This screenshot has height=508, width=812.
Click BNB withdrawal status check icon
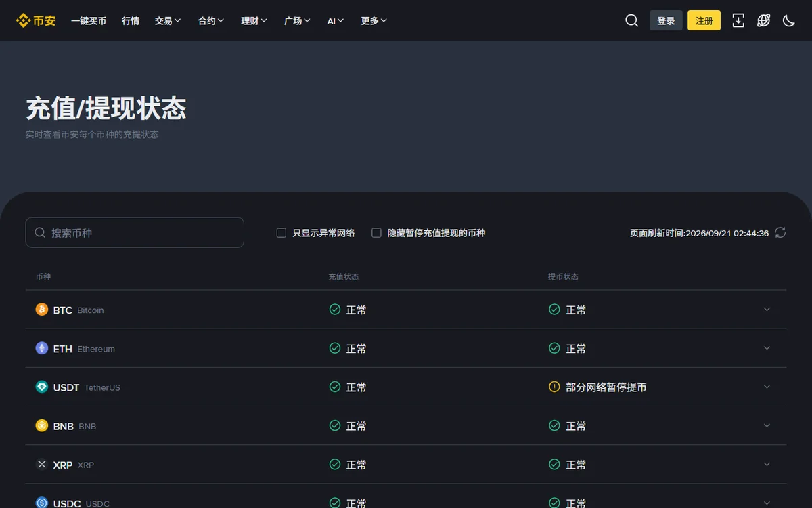pos(554,425)
